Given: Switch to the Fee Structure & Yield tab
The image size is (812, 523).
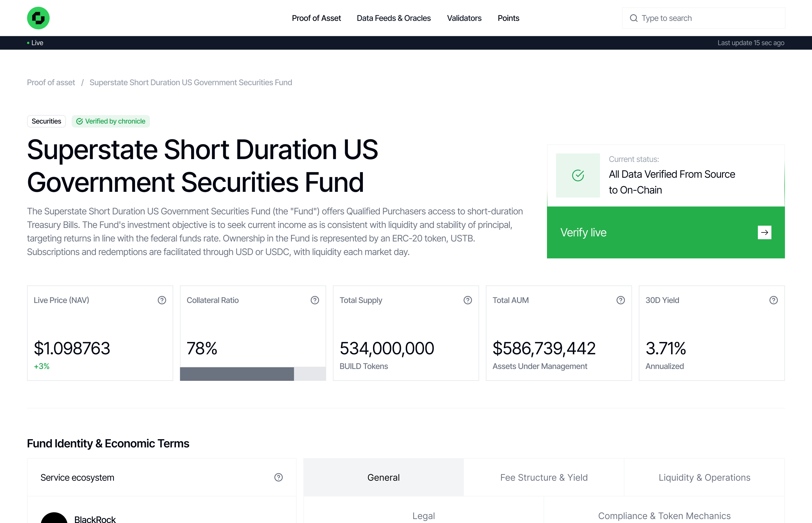Looking at the screenshot, I should click(544, 478).
